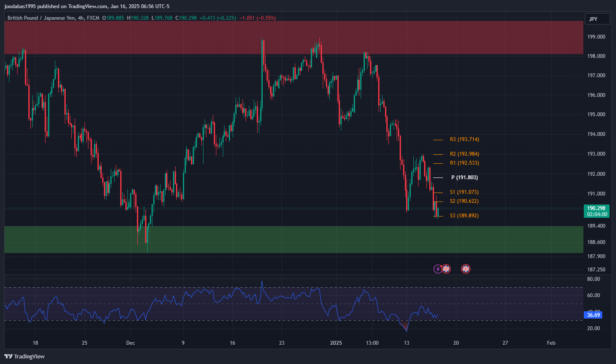Image resolution: width=616 pixels, height=364 pixels.
Task: Click the 193.000 price axis label
Action: 596,154
